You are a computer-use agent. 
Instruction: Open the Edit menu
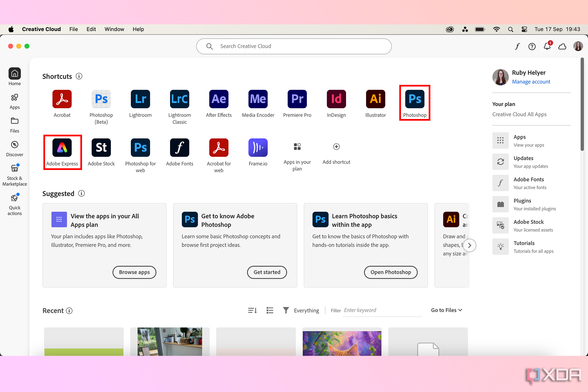click(x=91, y=29)
